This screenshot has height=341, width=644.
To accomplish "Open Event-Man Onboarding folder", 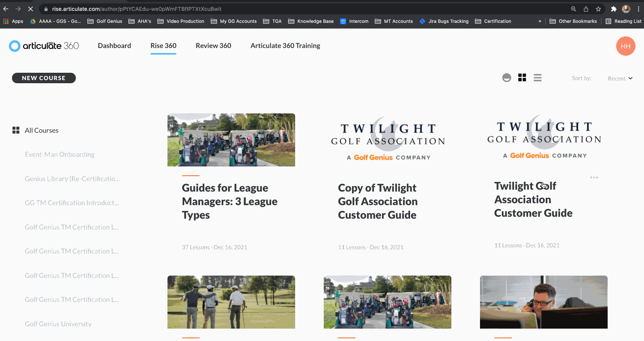I will tap(60, 154).
